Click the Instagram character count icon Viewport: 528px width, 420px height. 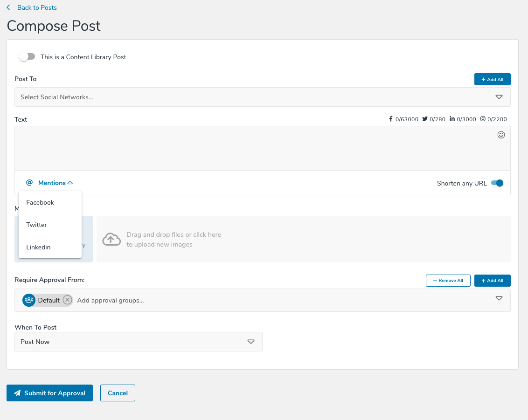(x=483, y=119)
